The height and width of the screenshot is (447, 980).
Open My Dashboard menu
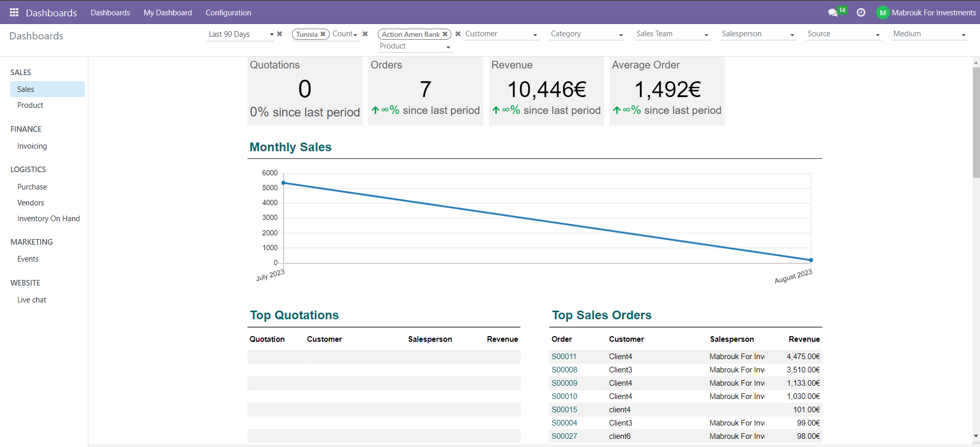168,12
